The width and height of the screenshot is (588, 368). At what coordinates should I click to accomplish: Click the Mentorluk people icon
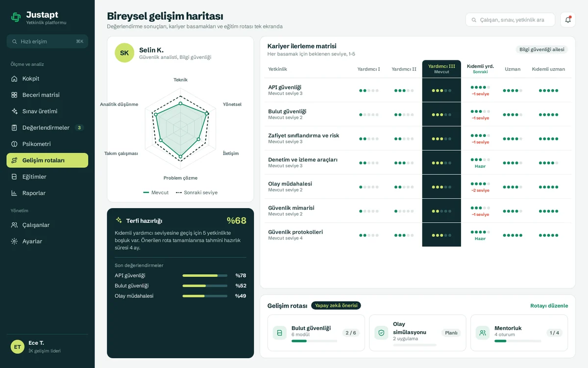[x=483, y=333]
